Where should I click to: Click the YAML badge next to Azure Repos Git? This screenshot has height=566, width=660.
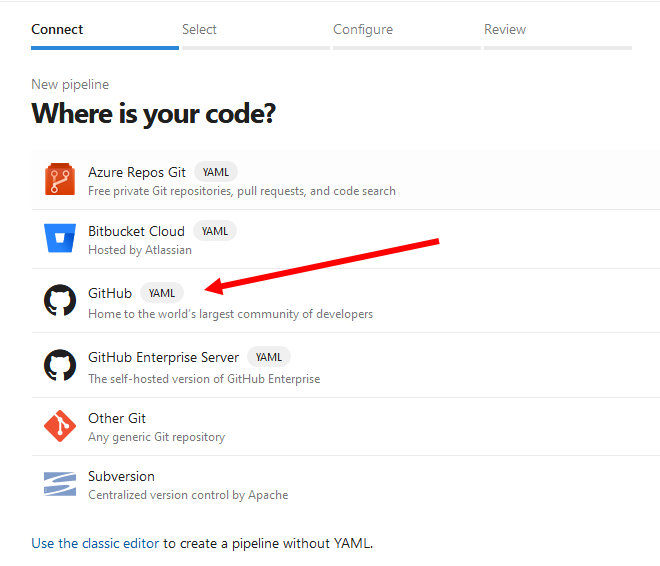pyautogui.click(x=216, y=172)
